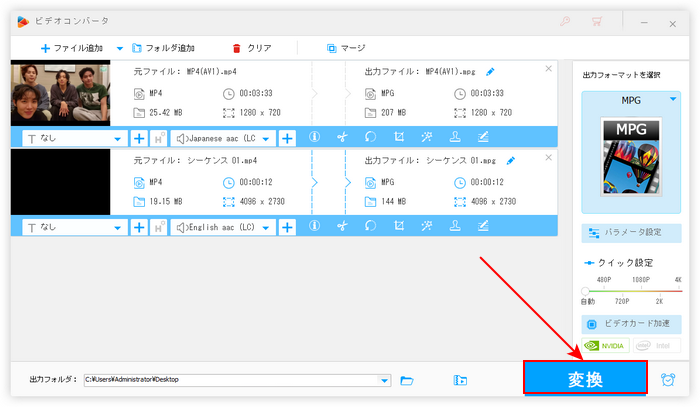Open パラメータ設定 parameter settings
Screen dimensions: 700x407
point(631,232)
